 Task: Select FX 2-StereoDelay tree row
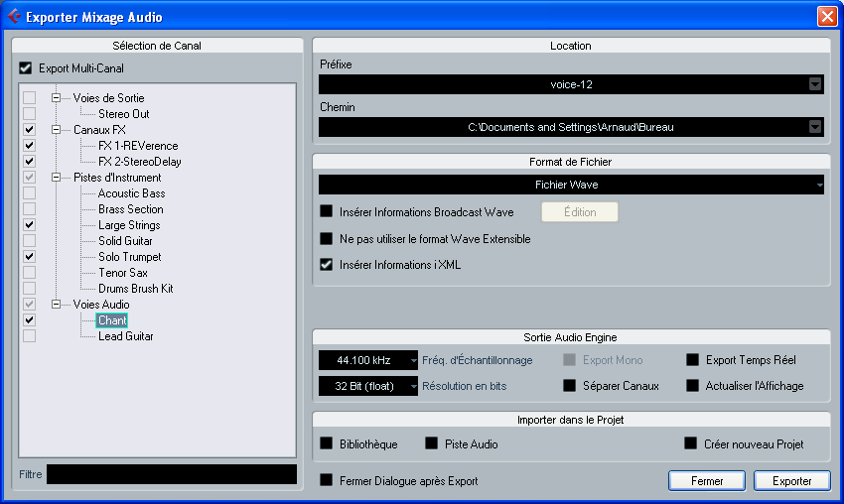139,162
